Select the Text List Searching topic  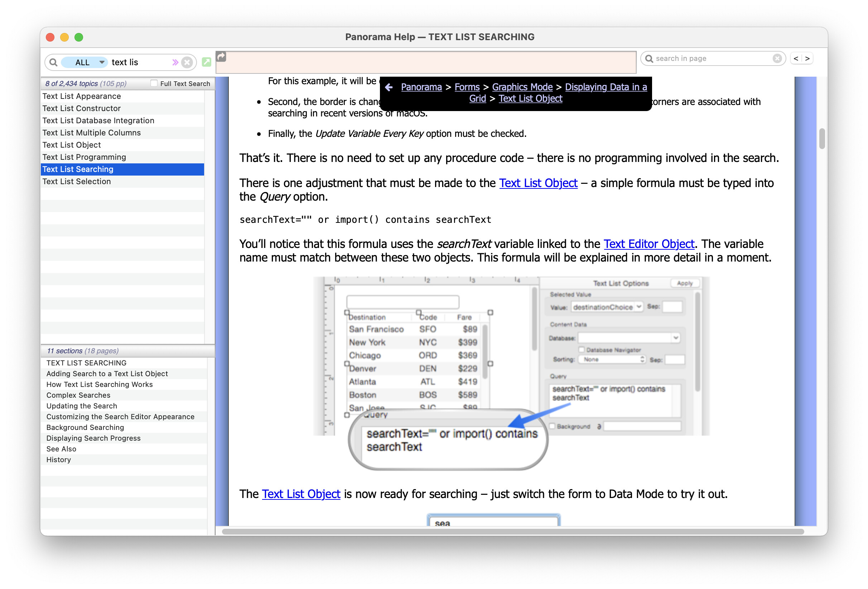122,169
